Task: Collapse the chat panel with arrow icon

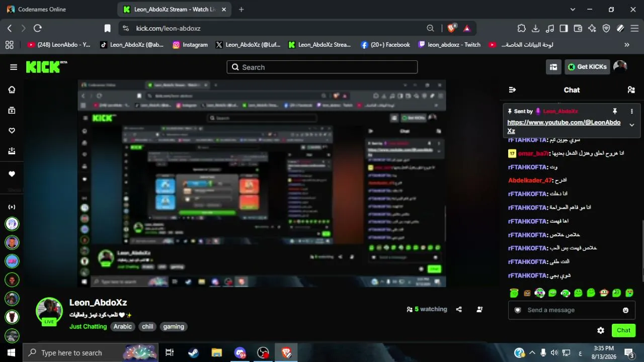Action: pyautogui.click(x=512, y=90)
